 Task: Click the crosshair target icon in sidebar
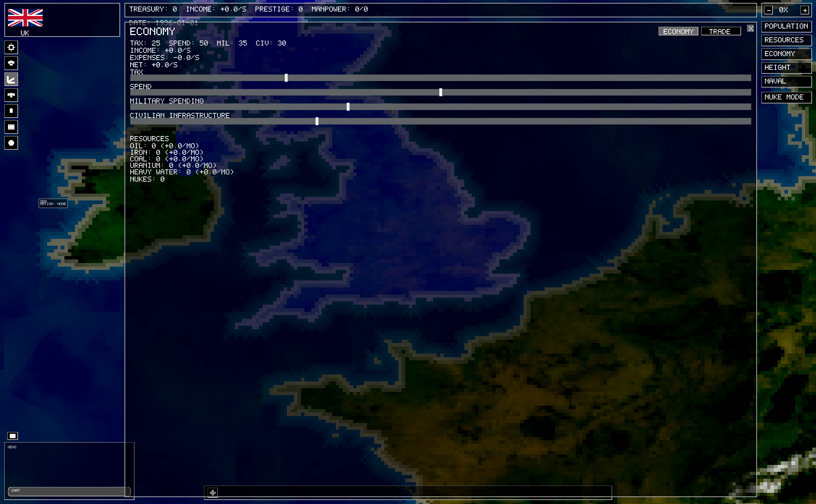[11, 47]
